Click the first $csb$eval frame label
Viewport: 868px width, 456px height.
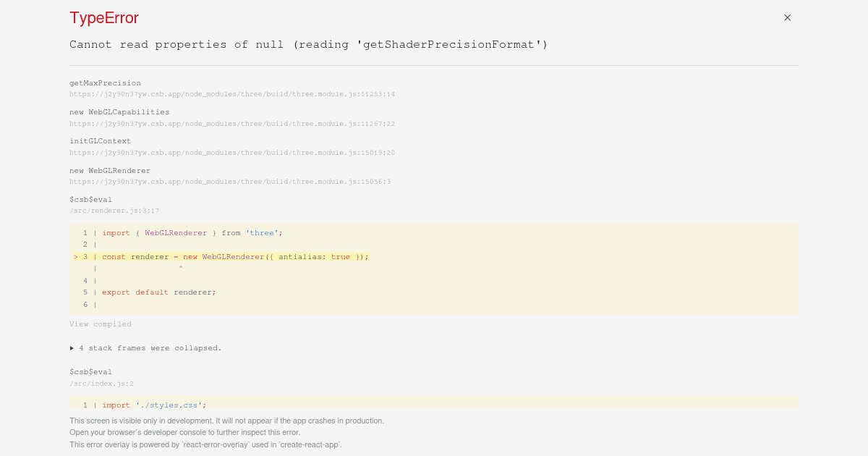(90, 200)
